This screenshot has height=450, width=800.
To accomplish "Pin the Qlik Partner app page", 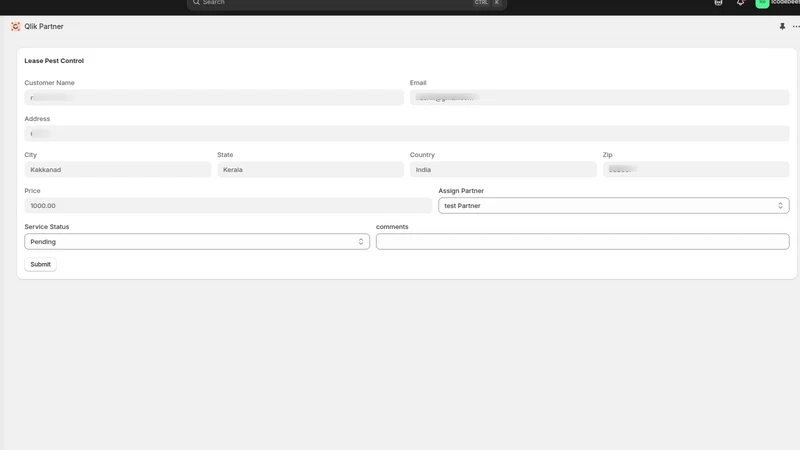I will click(782, 27).
